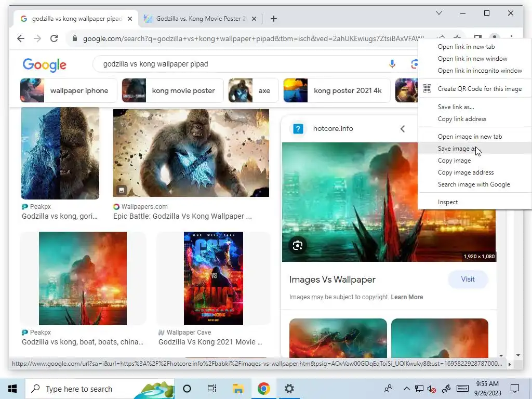
Task: Close the godzilla vs kong wallpaper tab
Action: 129,19
